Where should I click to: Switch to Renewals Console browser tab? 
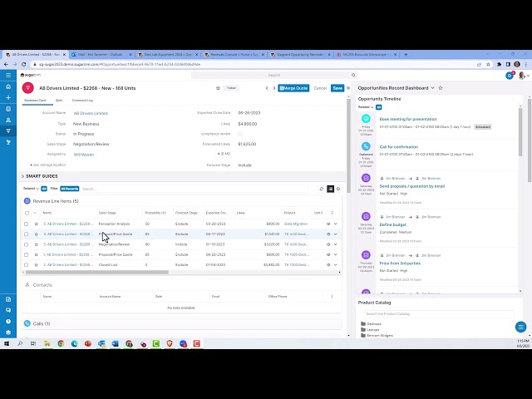click(x=234, y=54)
